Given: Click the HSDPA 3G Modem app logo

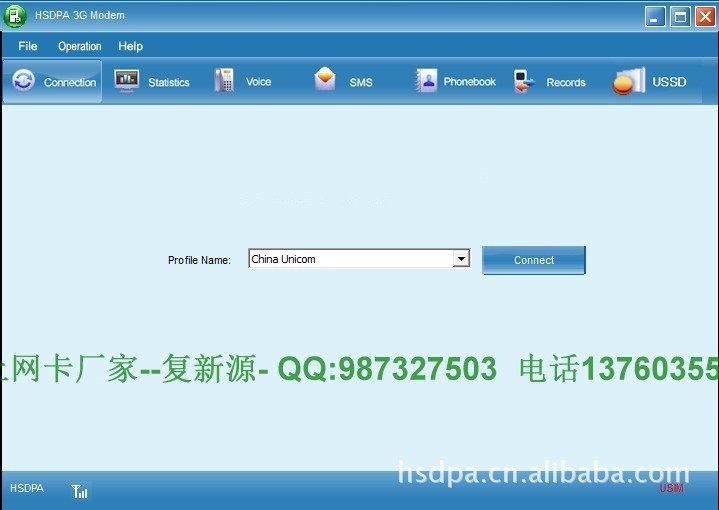Looking at the screenshot, I should [x=15, y=16].
